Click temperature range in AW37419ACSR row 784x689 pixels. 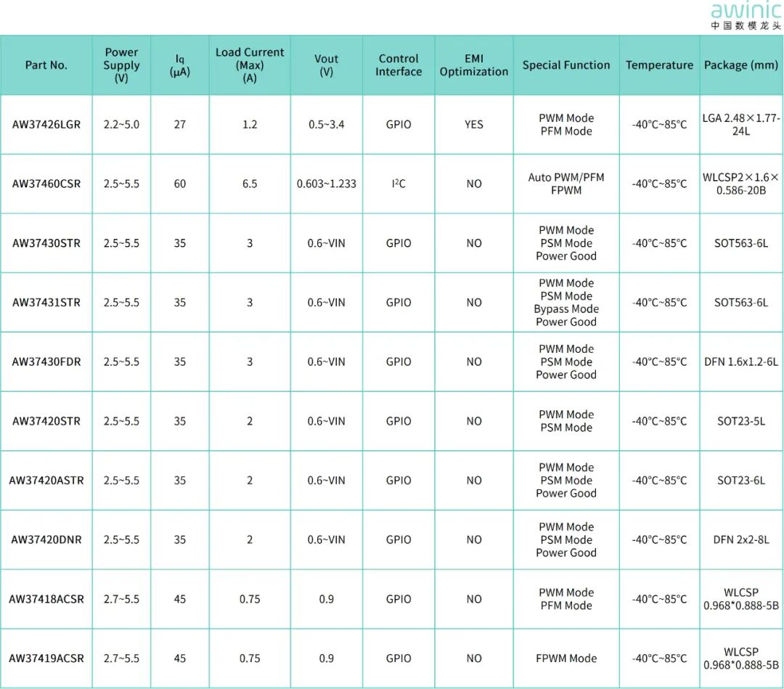(659, 659)
